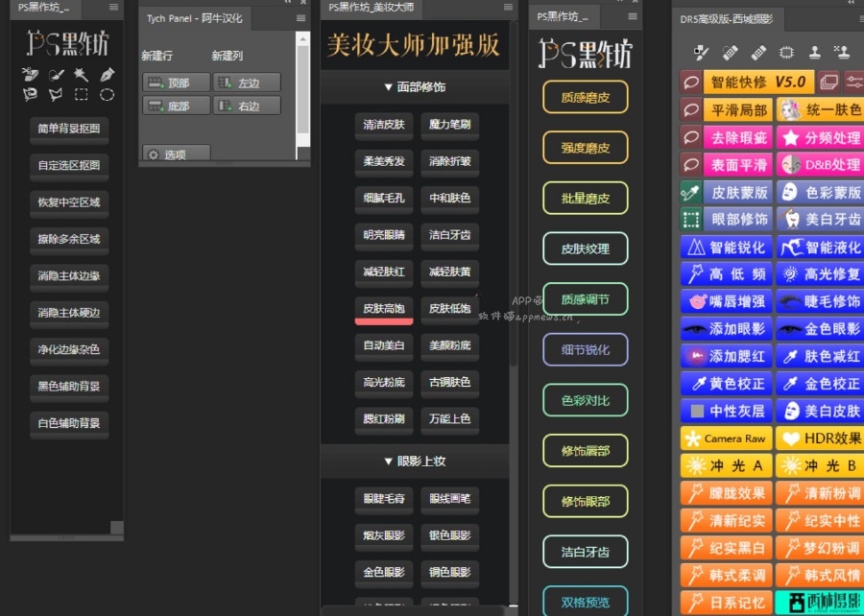Add a new column at 左边 in Tych Panel

pyautogui.click(x=247, y=83)
